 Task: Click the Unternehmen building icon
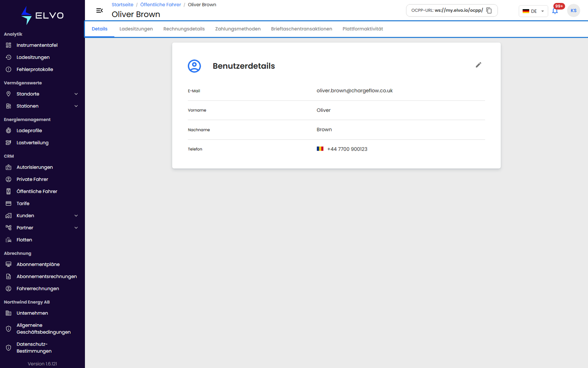coord(8,313)
